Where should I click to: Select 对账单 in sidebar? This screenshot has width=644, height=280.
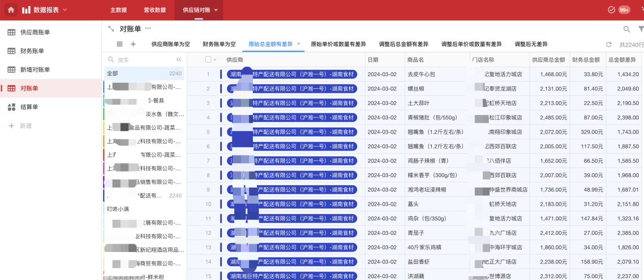(51, 88)
